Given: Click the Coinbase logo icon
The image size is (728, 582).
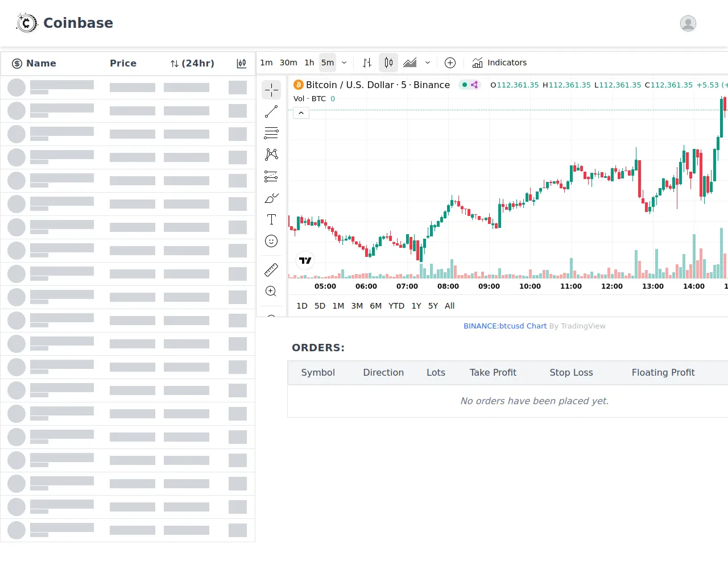Looking at the screenshot, I should click(x=26, y=23).
